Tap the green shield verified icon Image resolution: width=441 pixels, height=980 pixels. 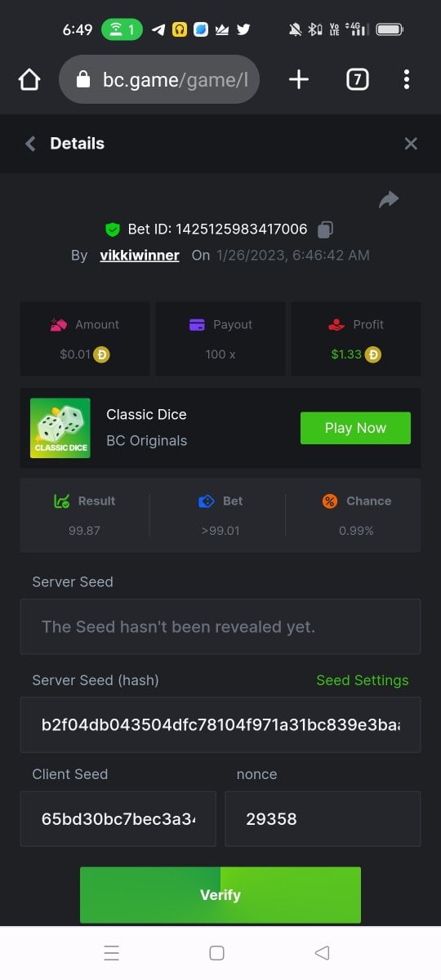click(113, 229)
